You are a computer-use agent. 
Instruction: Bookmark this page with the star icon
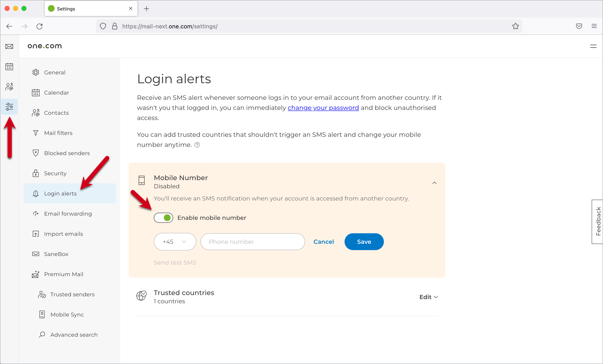[x=515, y=26]
